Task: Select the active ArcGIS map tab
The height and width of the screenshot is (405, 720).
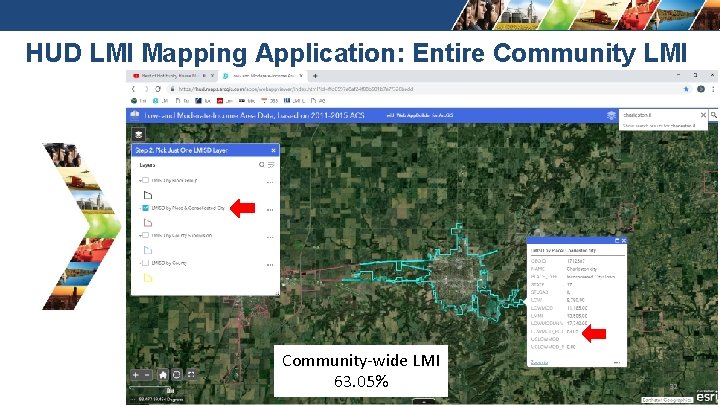Action: [x=262, y=75]
